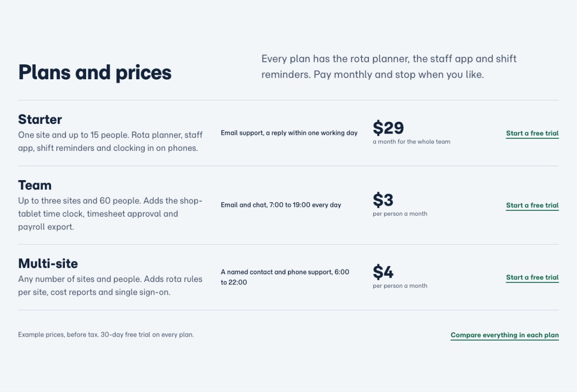
Task: Click the 'a month for the whole team' caption
Action: pos(412,142)
